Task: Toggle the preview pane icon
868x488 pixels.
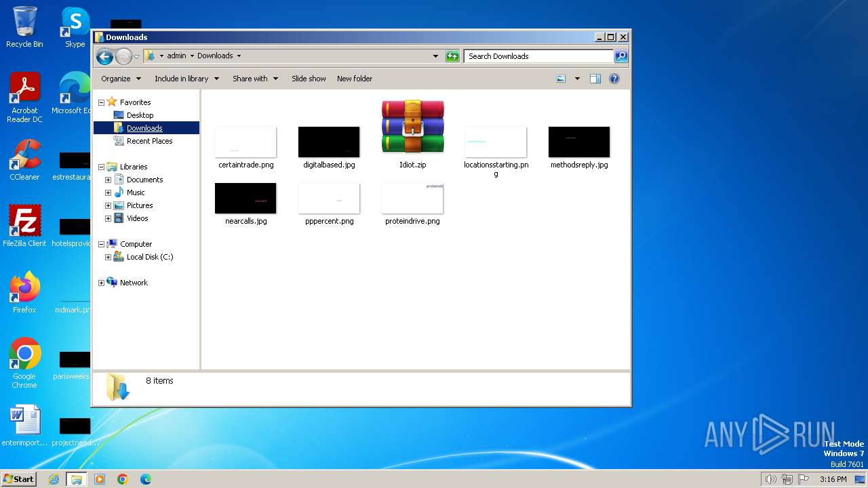Action: pos(595,79)
